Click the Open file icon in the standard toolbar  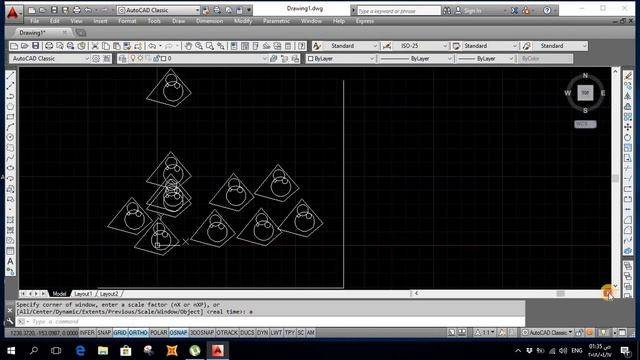pyautogui.click(x=25, y=46)
